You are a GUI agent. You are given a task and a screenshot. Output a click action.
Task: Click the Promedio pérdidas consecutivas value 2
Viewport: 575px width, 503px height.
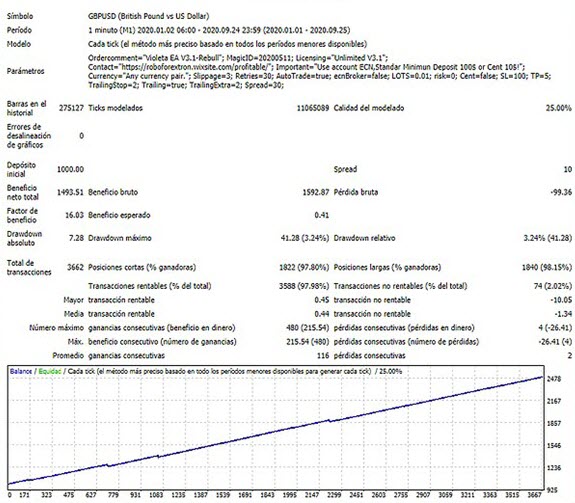570,356
